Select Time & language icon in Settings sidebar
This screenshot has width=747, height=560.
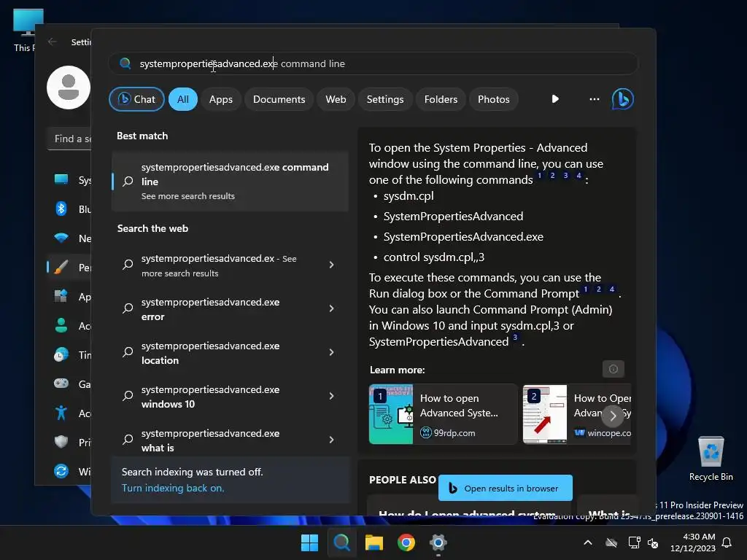coord(61,355)
